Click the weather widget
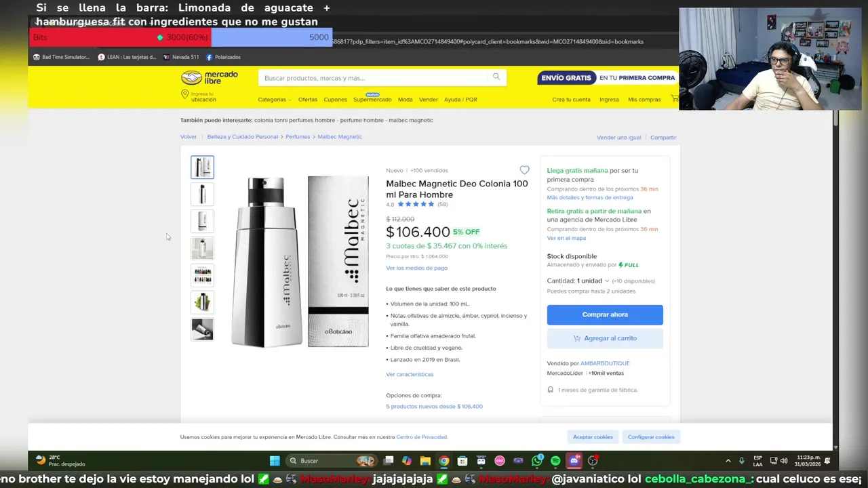Image resolution: width=868 pixels, height=488 pixels. click(x=61, y=461)
